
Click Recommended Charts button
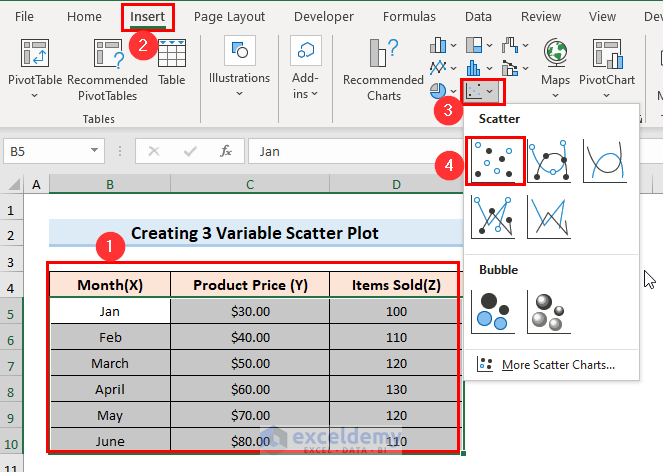(x=383, y=70)
